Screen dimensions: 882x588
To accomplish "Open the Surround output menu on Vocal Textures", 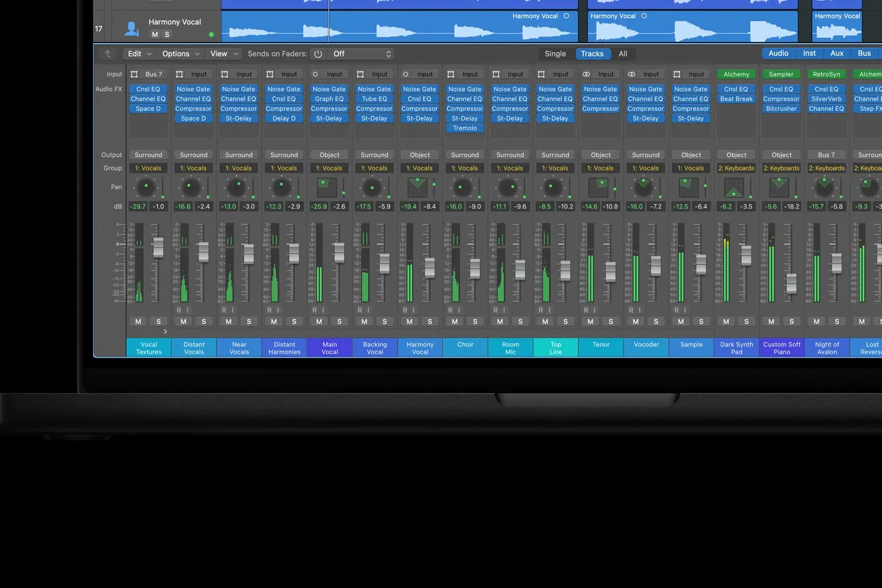I will pos(148,155).
